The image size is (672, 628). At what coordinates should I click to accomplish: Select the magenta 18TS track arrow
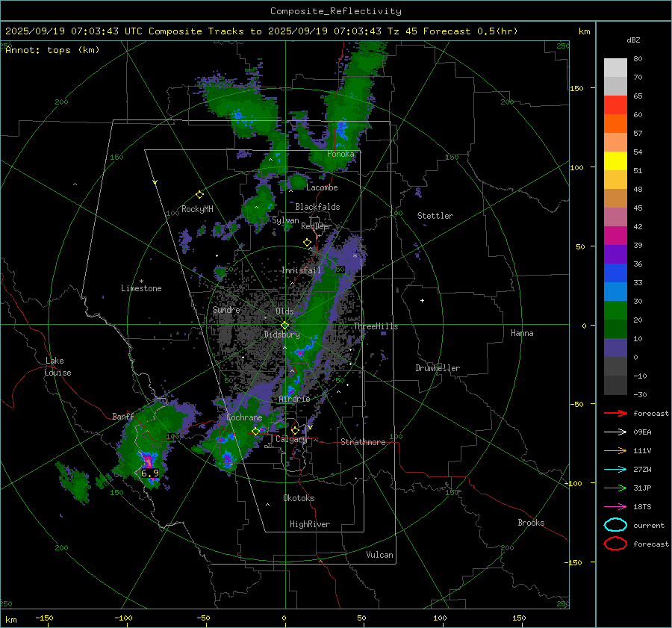[x=615, y=506]
